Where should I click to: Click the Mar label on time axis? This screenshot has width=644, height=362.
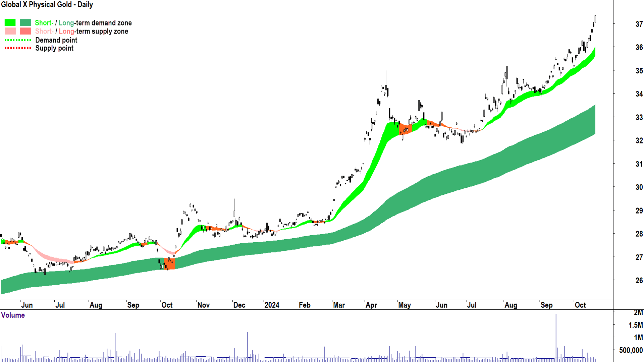[x=339, y=305]
